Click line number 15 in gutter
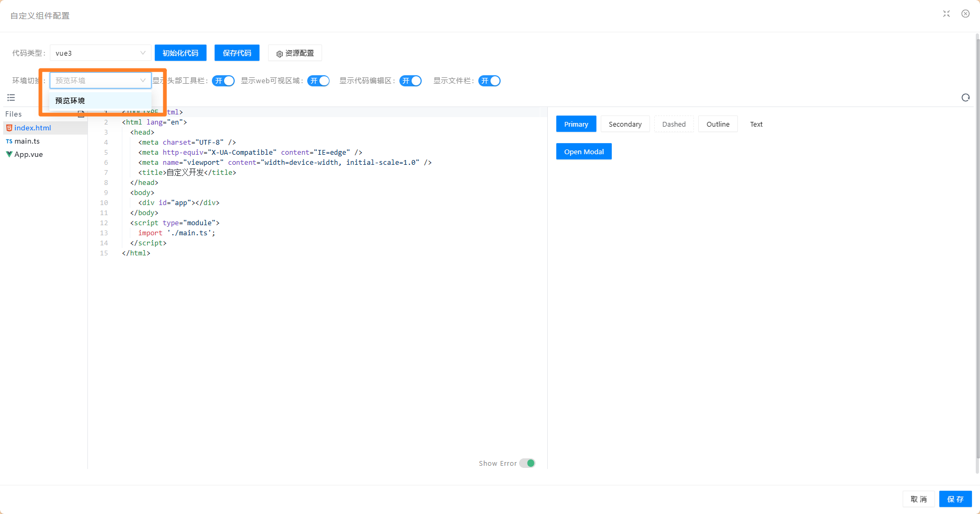The image size is (980, 514). click(104, 253)
